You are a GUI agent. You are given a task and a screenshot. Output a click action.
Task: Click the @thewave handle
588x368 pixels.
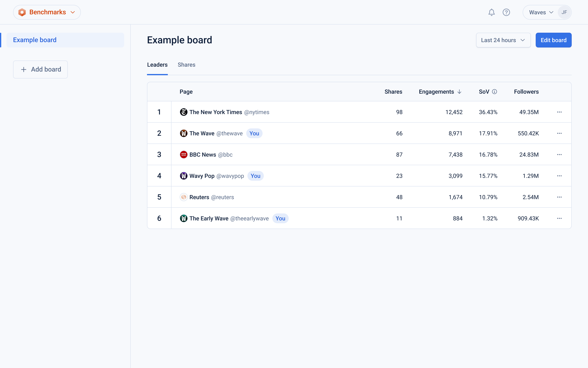pos(229,133)
